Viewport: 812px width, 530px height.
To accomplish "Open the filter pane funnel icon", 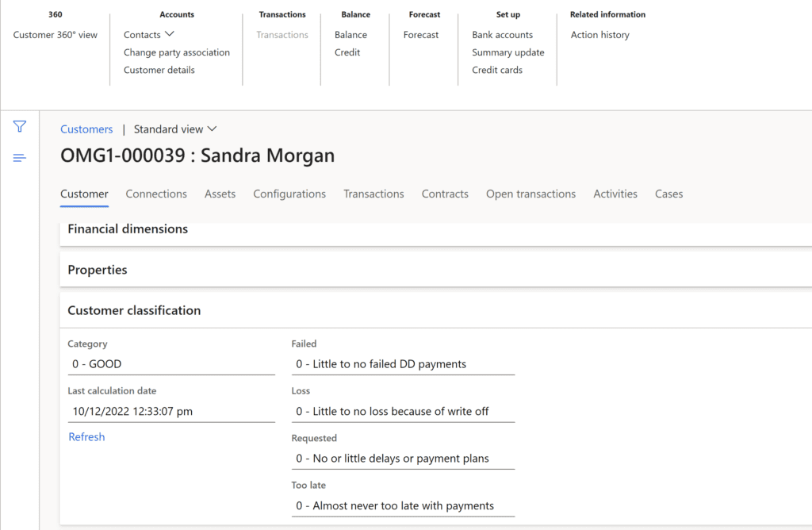I will pos(20,126).
